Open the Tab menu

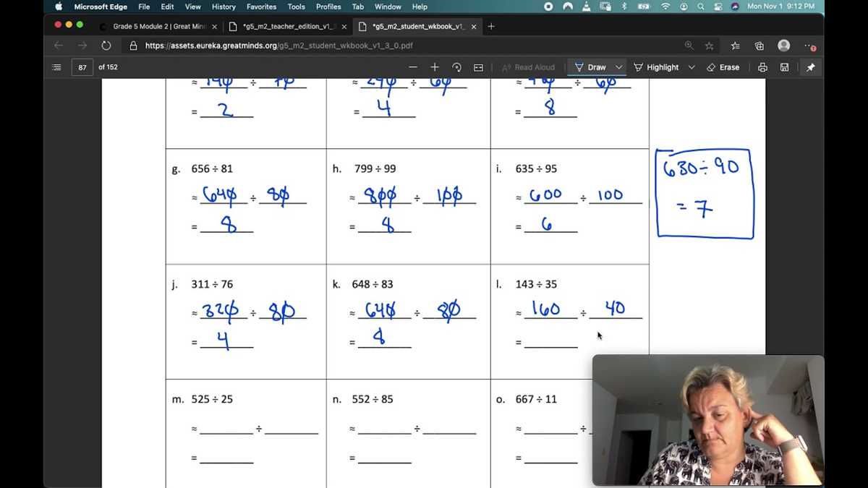pyautogui.click(x=358, y=7)
